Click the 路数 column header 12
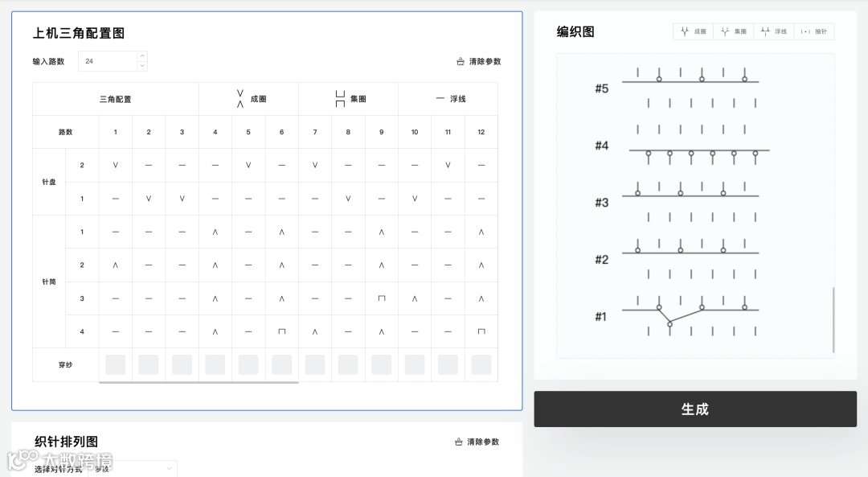 (481, 132)
